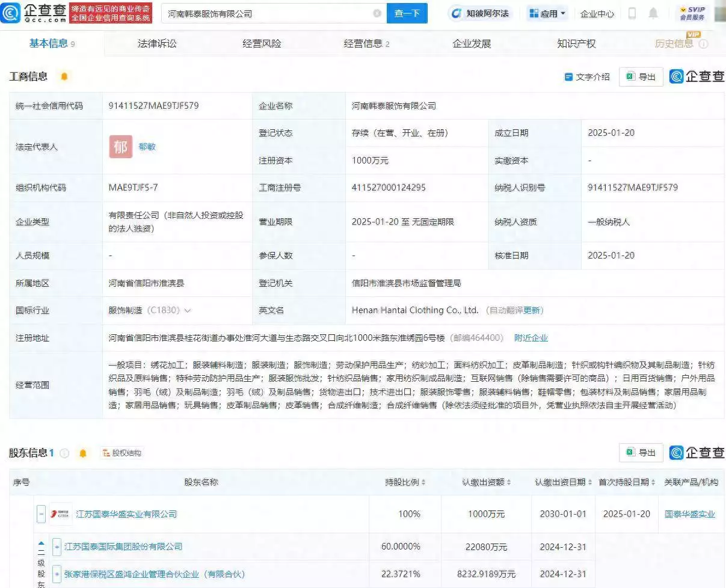Open the 附近企业 link
The image size is (726, 588).
[x=531, y=338]
